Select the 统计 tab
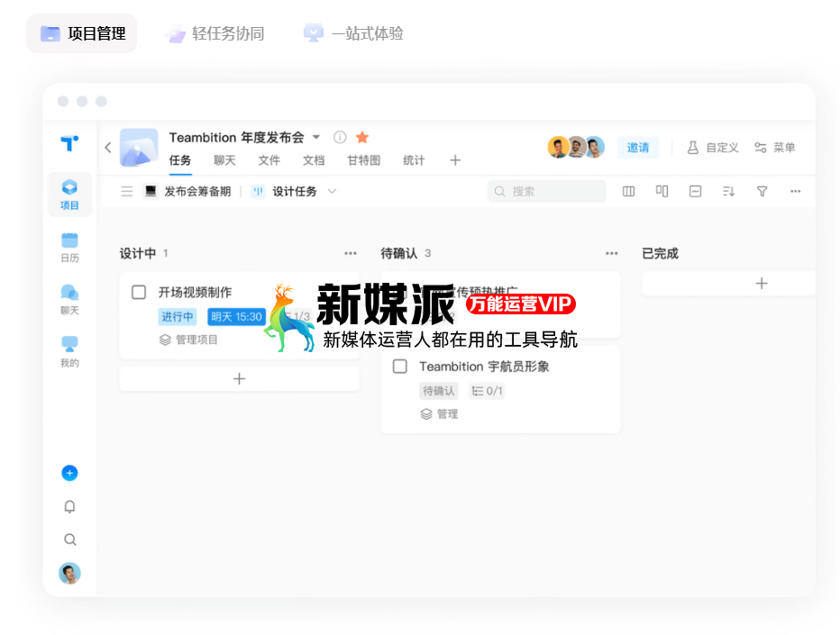 tap(414, 160)
